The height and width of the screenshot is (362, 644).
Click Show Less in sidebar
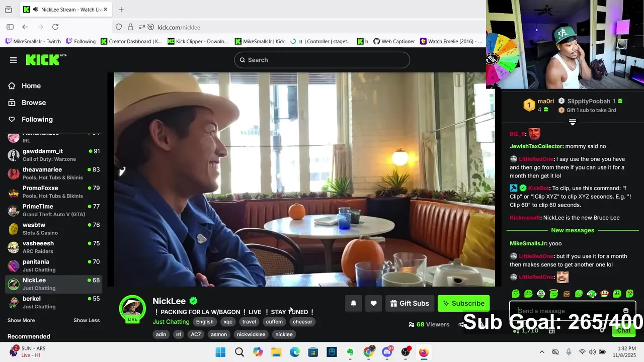[x=87, y=320]
